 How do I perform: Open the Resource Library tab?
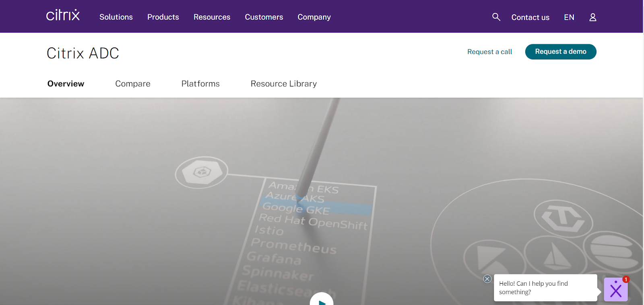coord(284,84)
